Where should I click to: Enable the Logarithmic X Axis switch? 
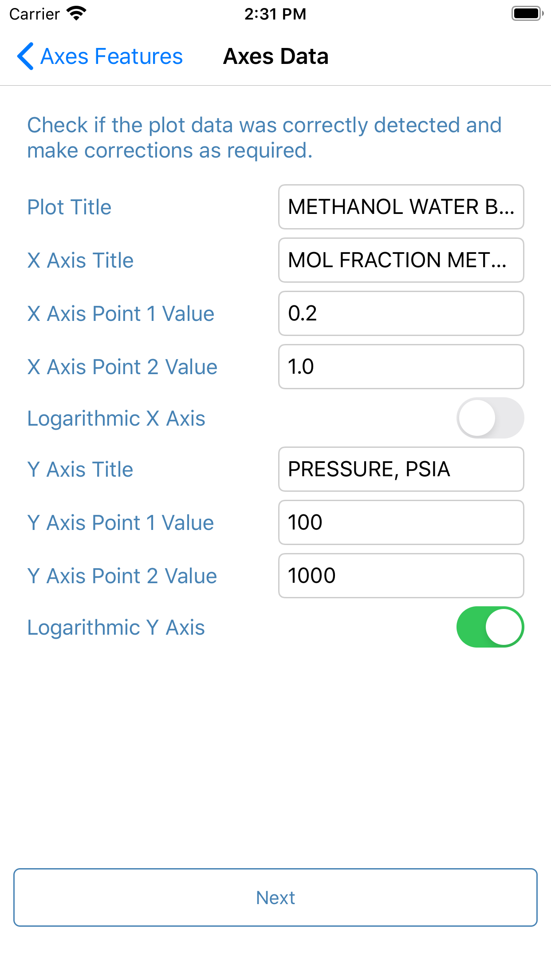[x=490, y=418]
